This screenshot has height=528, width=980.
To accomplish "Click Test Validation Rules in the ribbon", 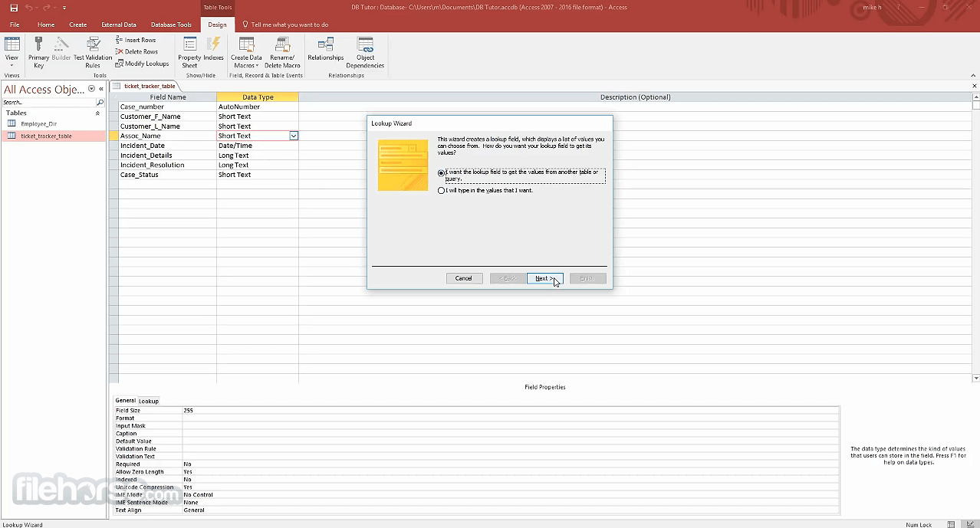I will [93, 53].
